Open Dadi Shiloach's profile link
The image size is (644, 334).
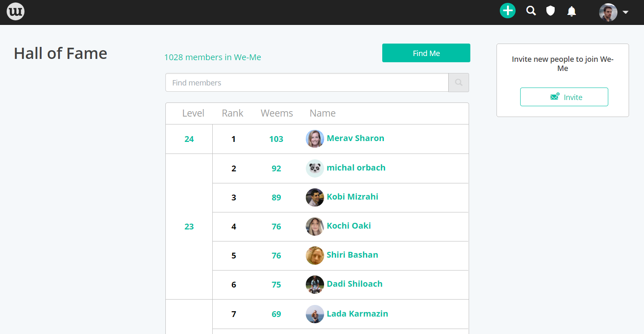(x=354, y=284)
